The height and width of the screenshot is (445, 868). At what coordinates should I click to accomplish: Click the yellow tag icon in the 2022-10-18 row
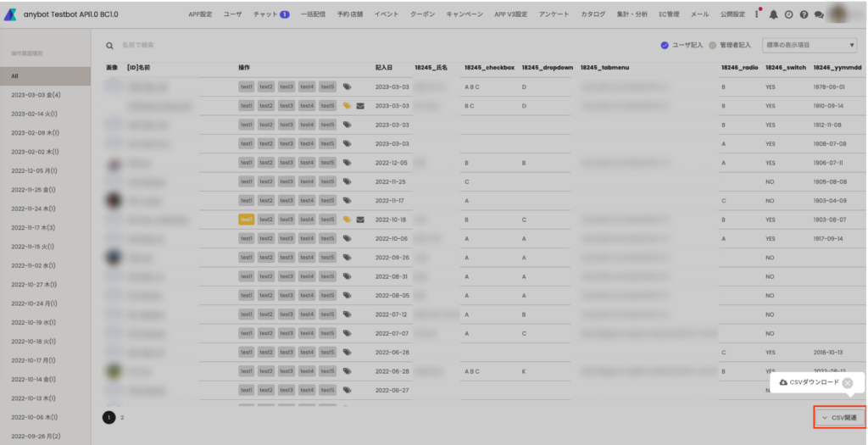pyautogui.click(x=347, y=220)
